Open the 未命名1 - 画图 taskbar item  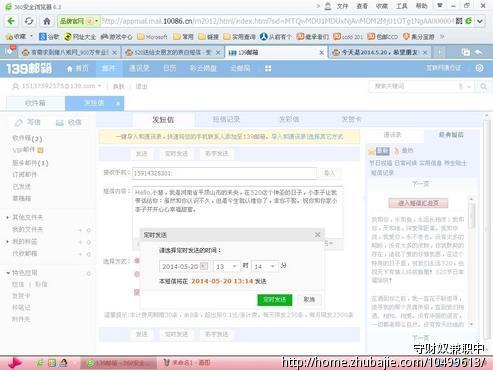point(186,363)
